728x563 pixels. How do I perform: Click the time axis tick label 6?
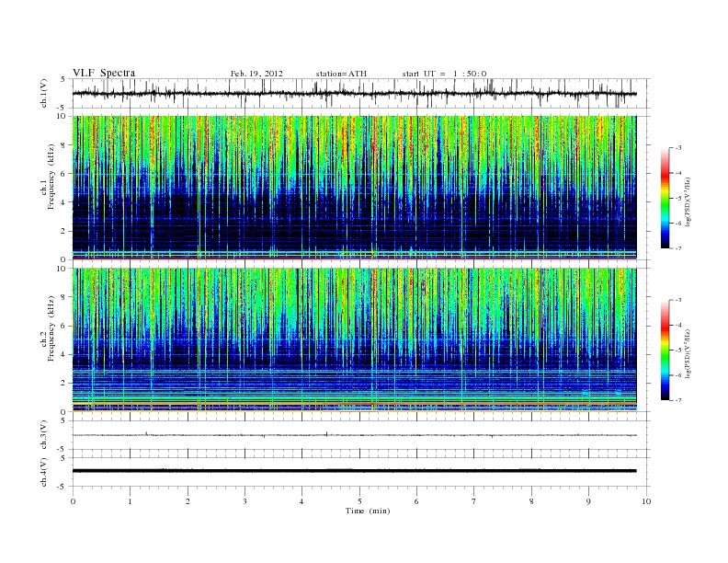[416, 501]
